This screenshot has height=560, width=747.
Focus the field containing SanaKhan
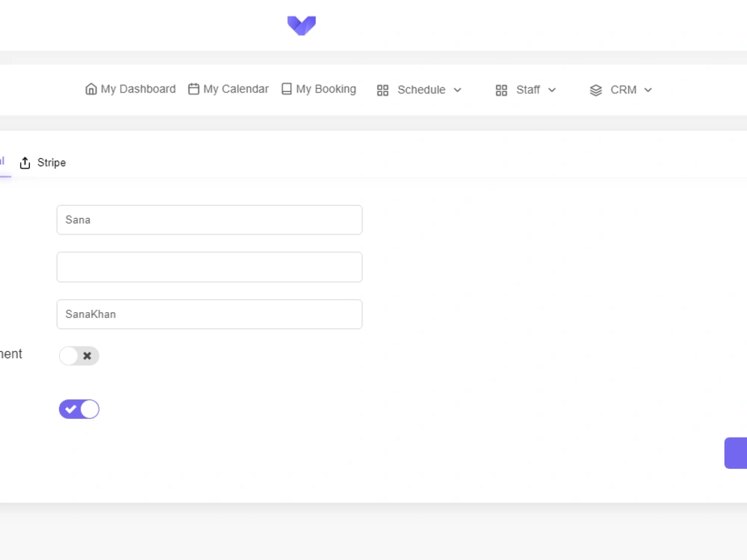[x=210, y=314]
